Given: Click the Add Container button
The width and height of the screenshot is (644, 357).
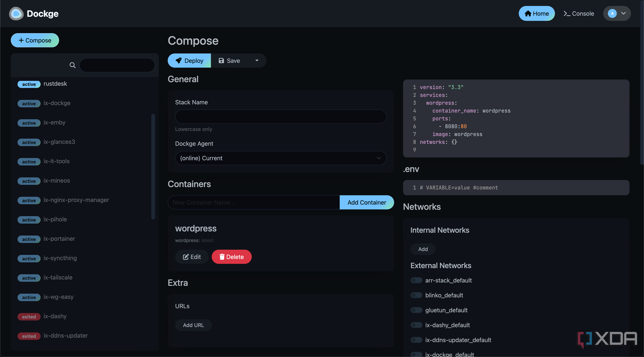Looking at the screenshot, I should point(367,202).
